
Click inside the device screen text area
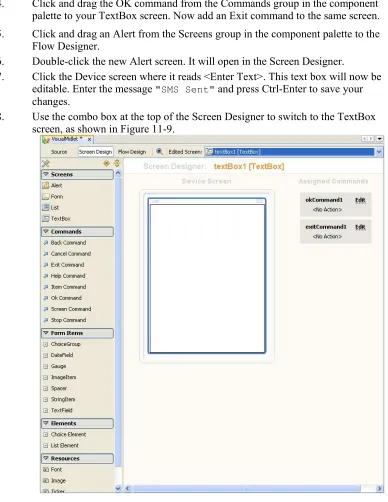(x=207, y=277)
